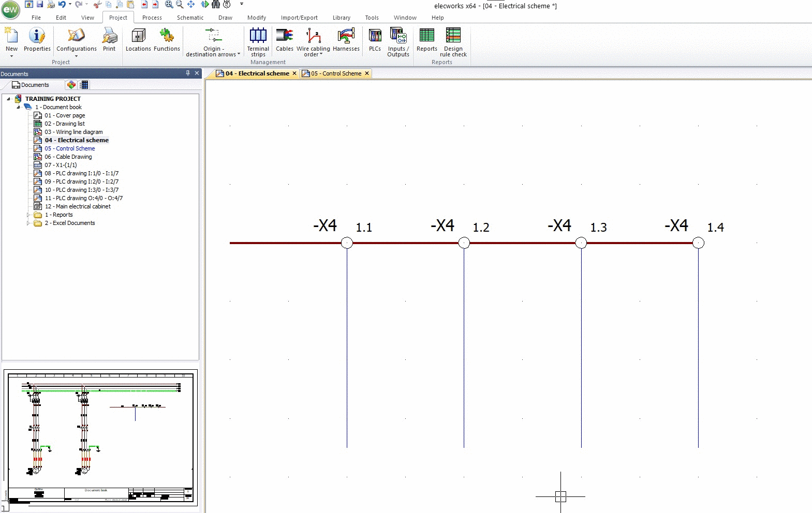Viewport: 812px width, 513px height.
Task: Open 05 - Control Scheme in the tree
Action: pyautogui.click(x=70, y=148)
